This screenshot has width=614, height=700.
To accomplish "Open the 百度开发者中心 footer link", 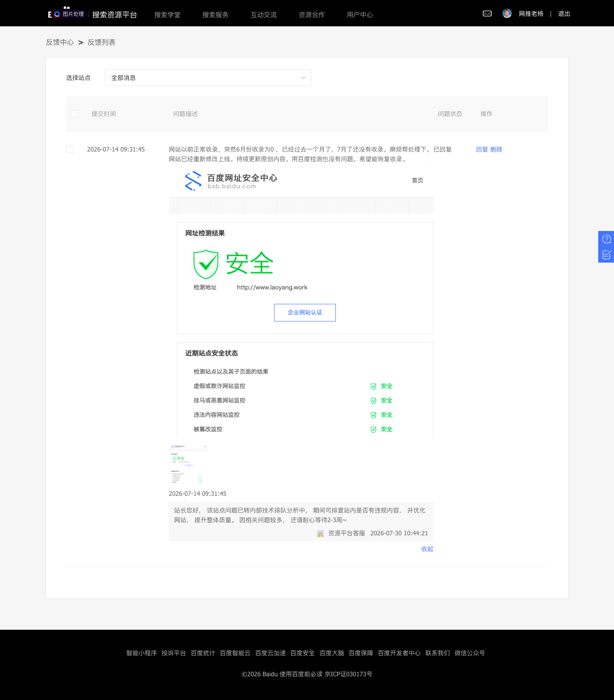I will (399, 653).
